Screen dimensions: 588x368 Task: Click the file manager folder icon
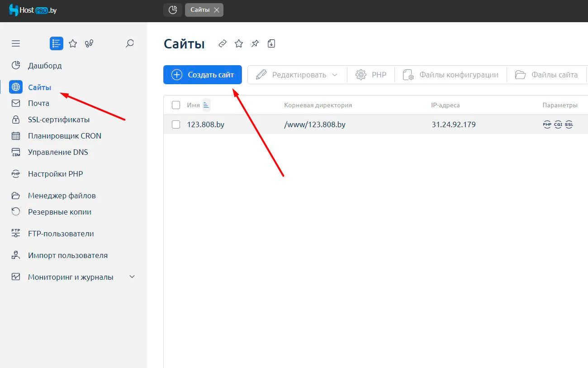click(x=16, y=196)
